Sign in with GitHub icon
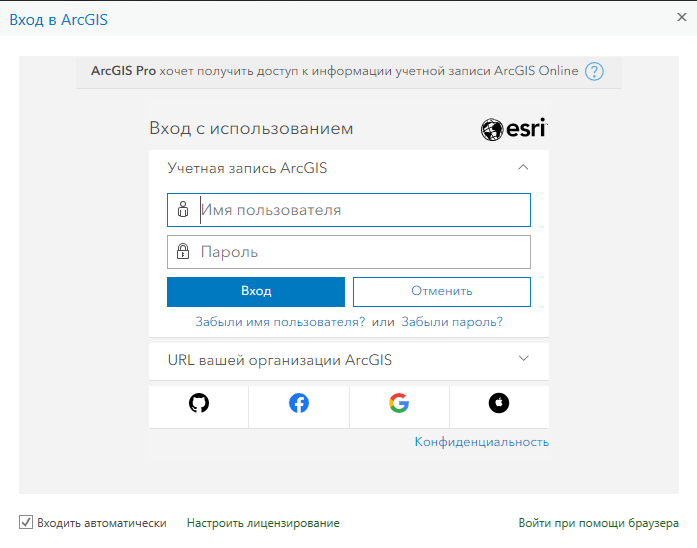Image resolution: width=697 pixels, height=548 pixels. (x=199, y=403)
